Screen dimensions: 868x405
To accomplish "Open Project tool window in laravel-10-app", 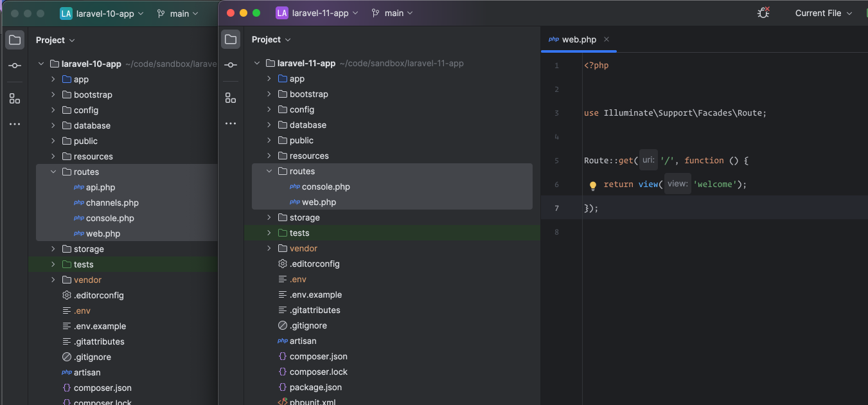I will click(15, 40).
